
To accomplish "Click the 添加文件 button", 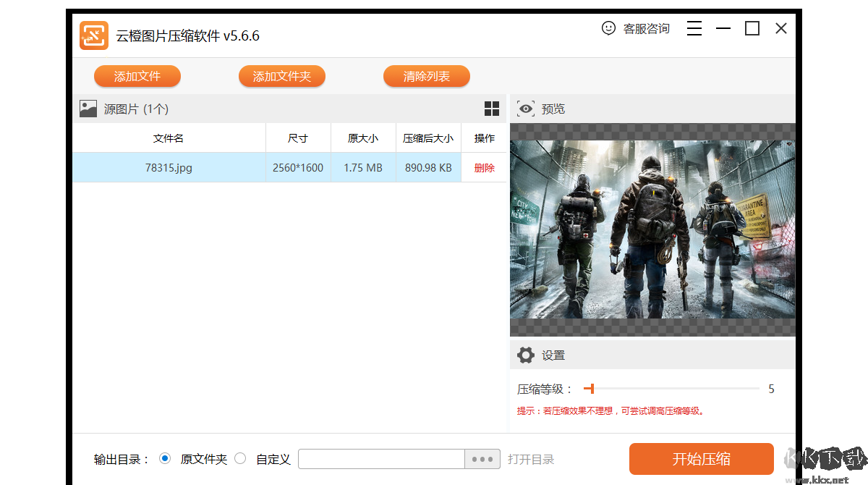I will pyautogui.click(x=137, y=76).
